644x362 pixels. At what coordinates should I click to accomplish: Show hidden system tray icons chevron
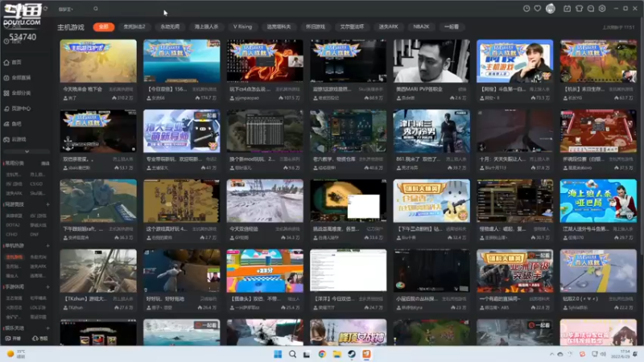tap(551, 354)
